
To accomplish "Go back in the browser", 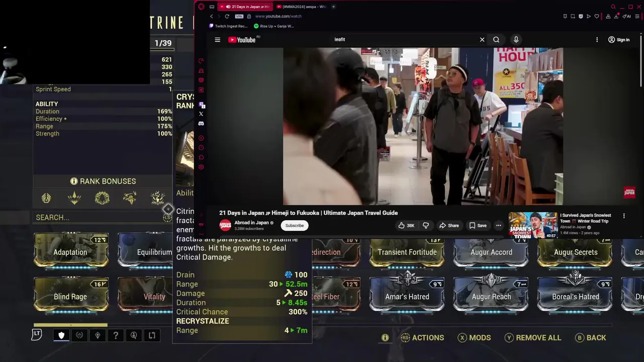I will click(x=211, y=16).
